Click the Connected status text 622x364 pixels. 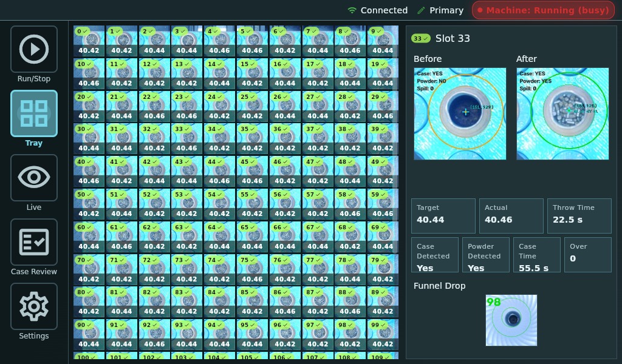coord(384,10)
